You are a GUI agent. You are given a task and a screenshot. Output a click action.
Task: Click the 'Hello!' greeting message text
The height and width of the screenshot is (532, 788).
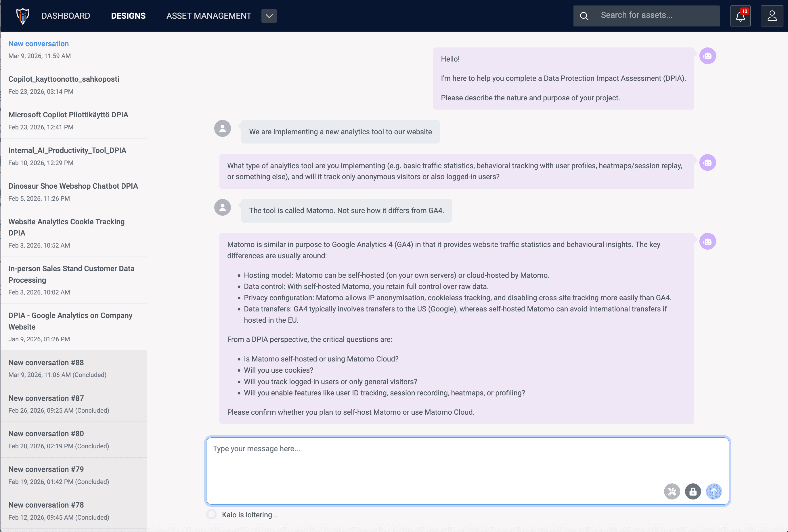coord(450,59)
